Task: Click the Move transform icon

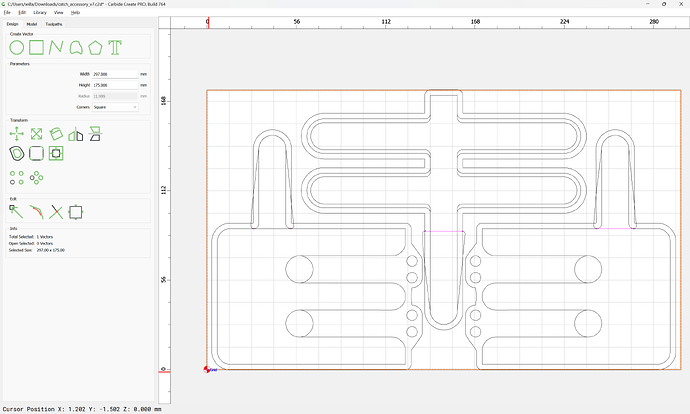Action: click(17, 134)
